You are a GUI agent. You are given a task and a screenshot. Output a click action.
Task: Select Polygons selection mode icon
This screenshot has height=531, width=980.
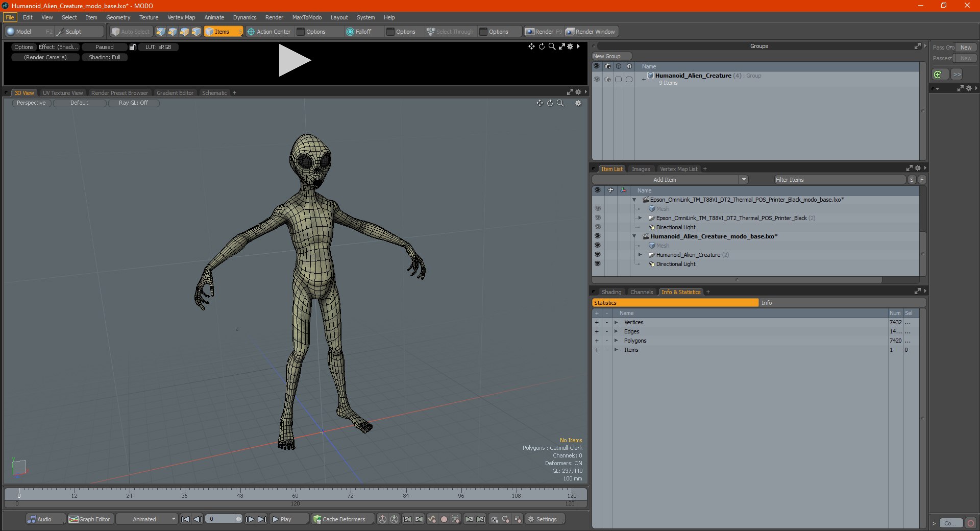point(184,32)
